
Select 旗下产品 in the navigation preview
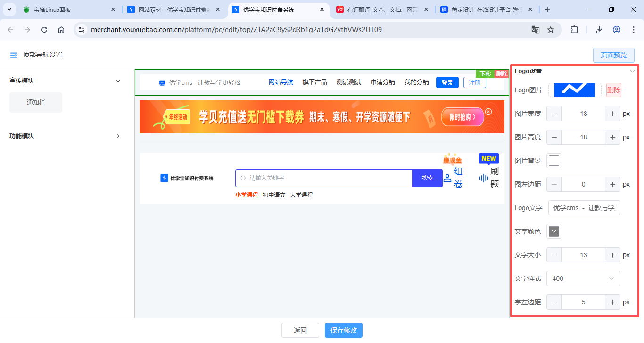[314, 82]
